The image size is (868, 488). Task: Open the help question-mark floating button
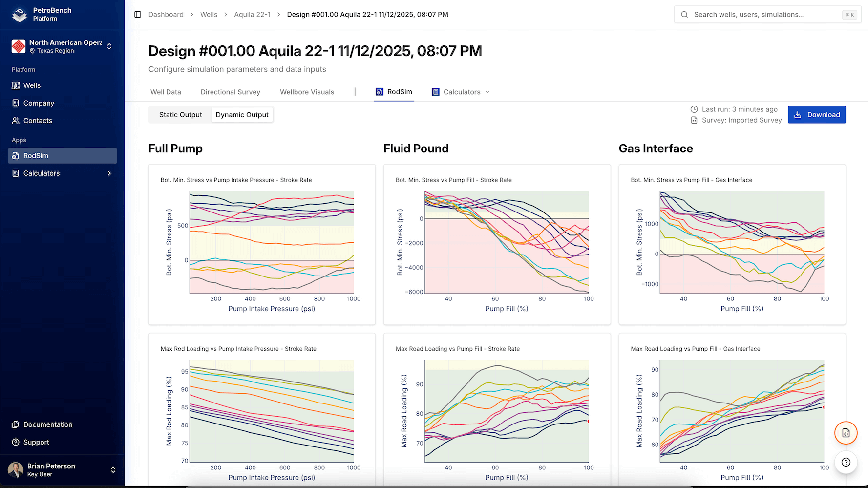846,462
